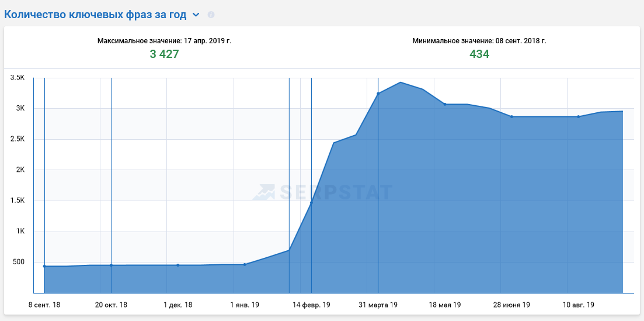Open the info icon beside the title
This screenshot has width=644, height=321.
coord(211,15)
